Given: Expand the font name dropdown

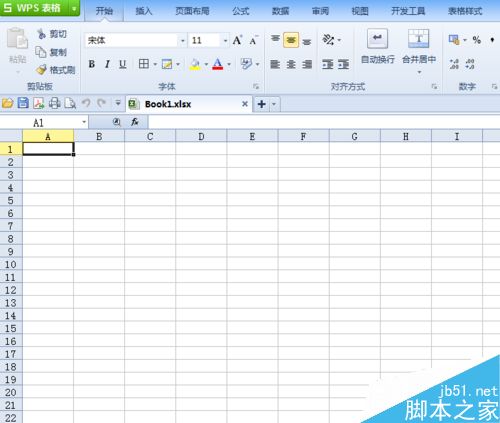Looking at the screenshot, I should tap(183, 41).
